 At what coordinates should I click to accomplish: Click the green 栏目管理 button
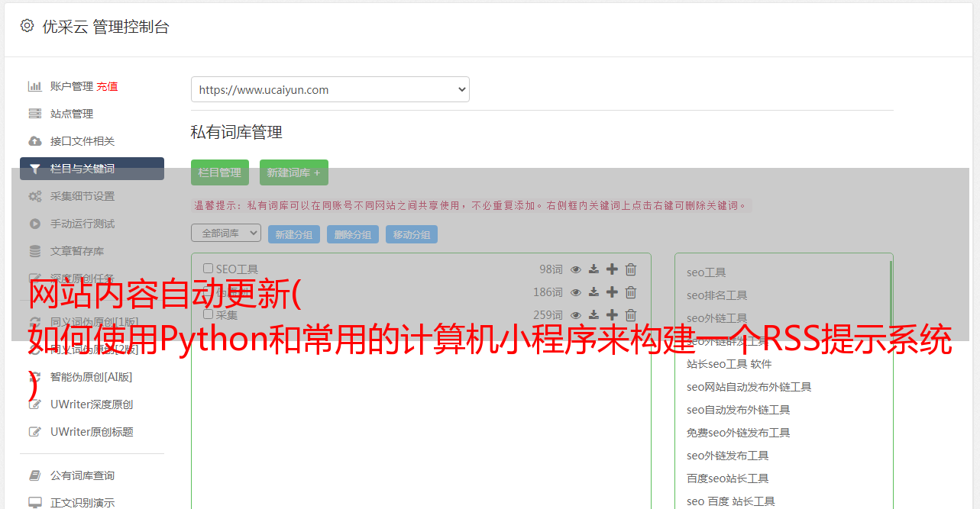point(220,172)
